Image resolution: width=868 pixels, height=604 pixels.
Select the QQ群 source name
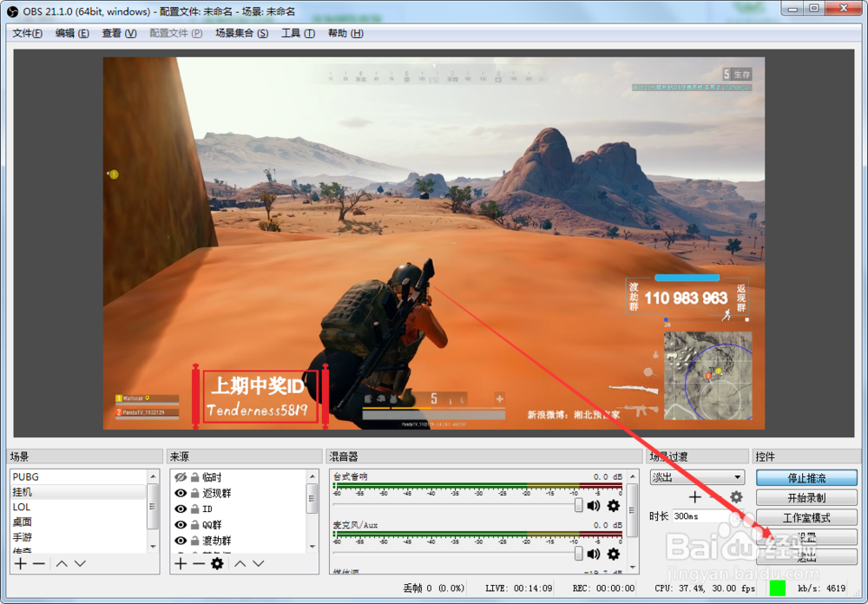(x=212, y=525)
